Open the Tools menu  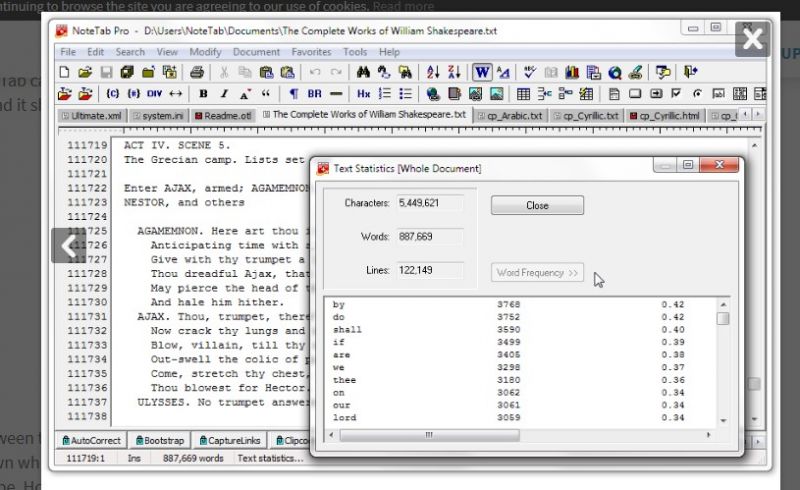tap(355, 52)
